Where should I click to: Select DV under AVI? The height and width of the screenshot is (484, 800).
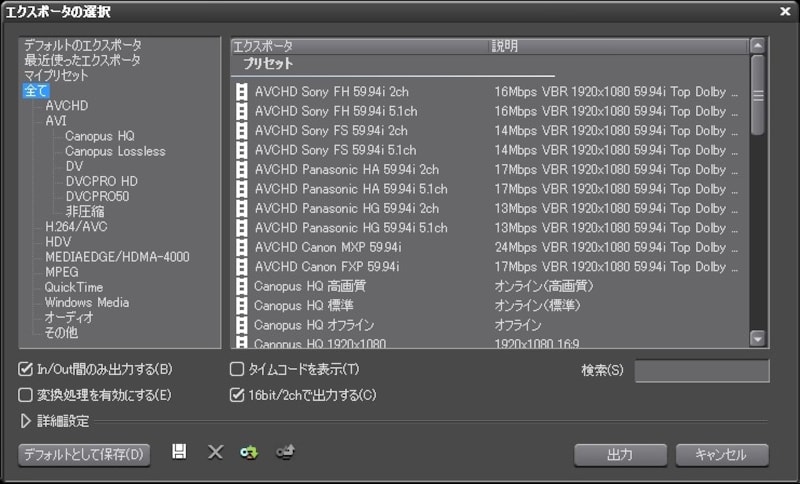point(74,166)
